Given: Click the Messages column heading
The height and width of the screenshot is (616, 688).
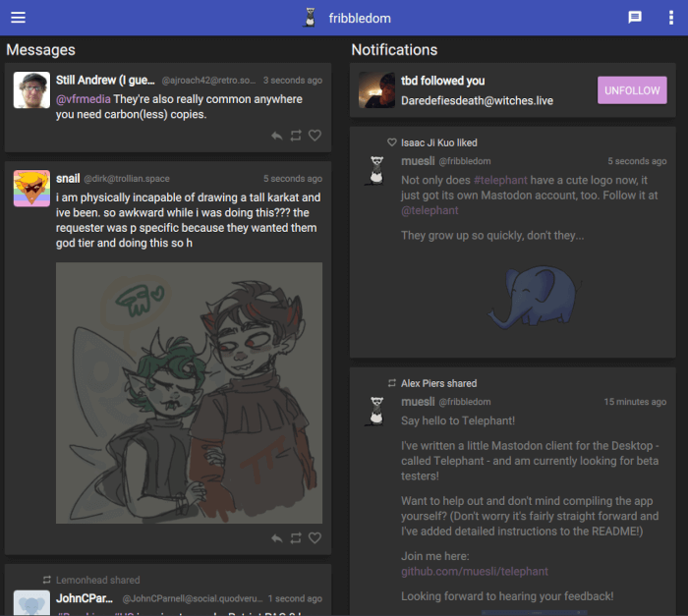Looking at the screenshot, I should pyautogui.click(x=41, y=50).
